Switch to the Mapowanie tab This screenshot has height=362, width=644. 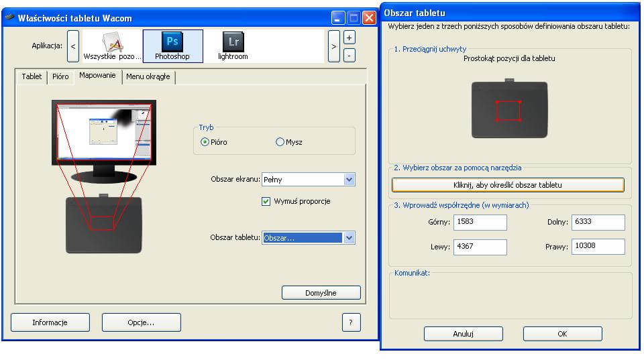click(97, 76)
